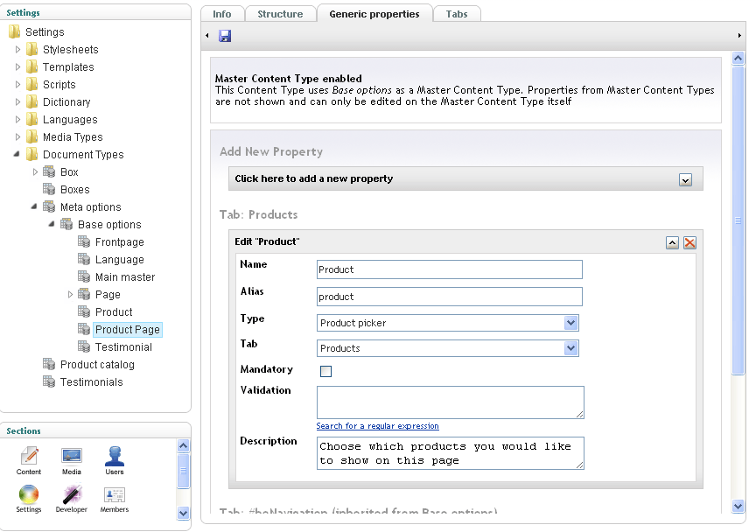Open the Developer section icon

tap(72, 493)
